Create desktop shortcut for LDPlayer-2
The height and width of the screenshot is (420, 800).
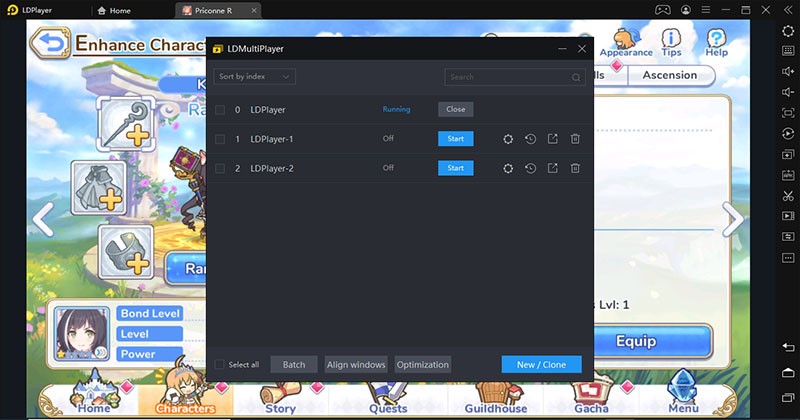pyautogui.click(x=553, y=168)
